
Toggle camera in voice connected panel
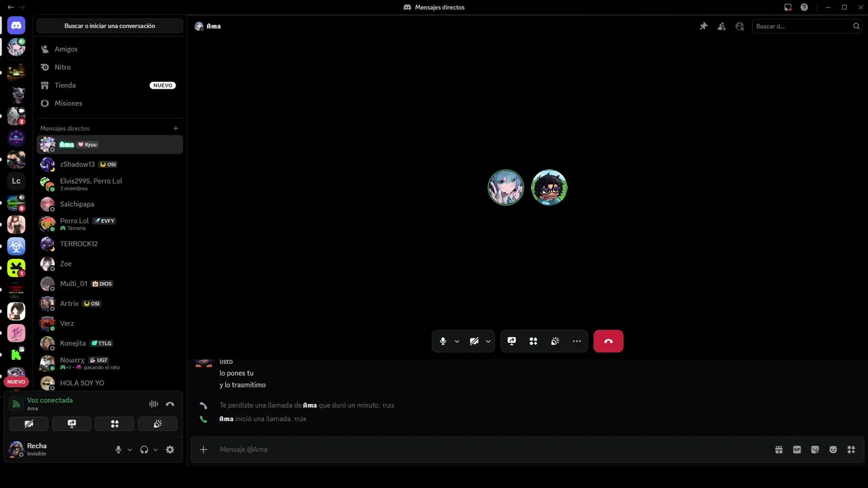pos(28,424)
